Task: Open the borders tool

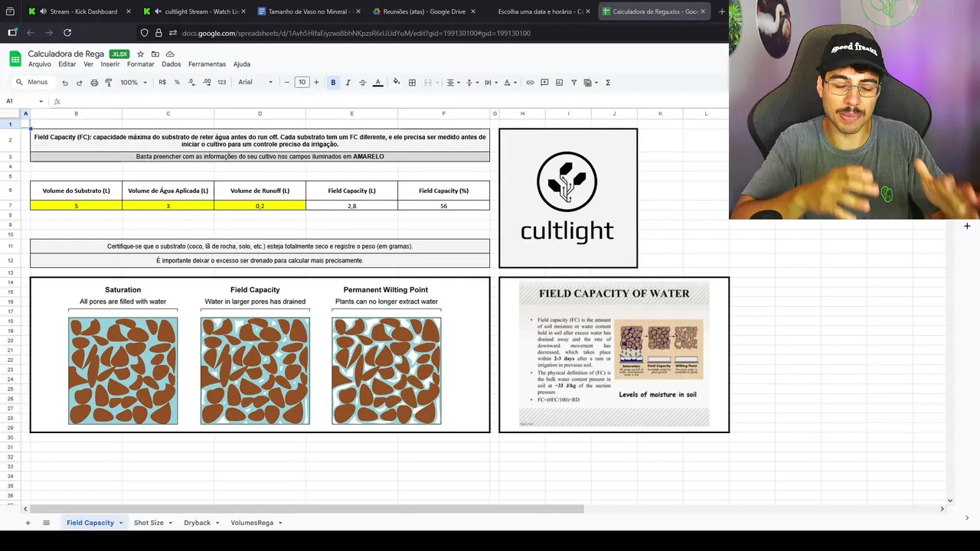Action: click(x=412, y=83)
